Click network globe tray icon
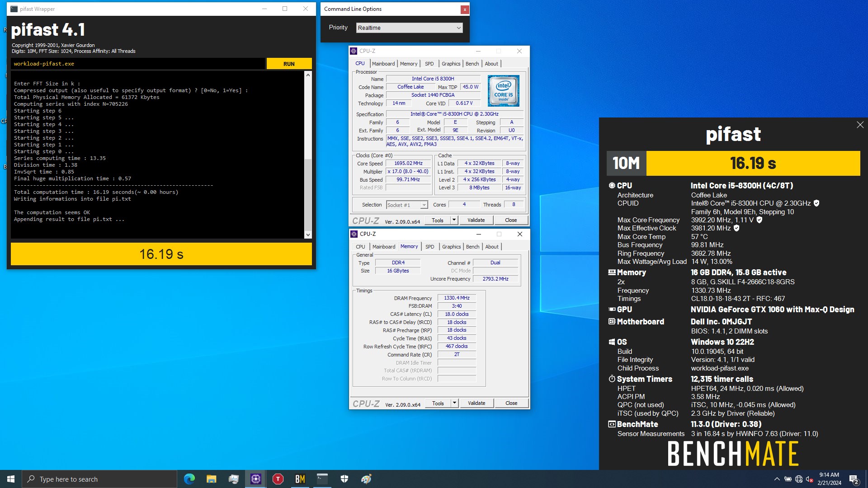The width and height of the screenshot is (868, 488). [799, 479]
